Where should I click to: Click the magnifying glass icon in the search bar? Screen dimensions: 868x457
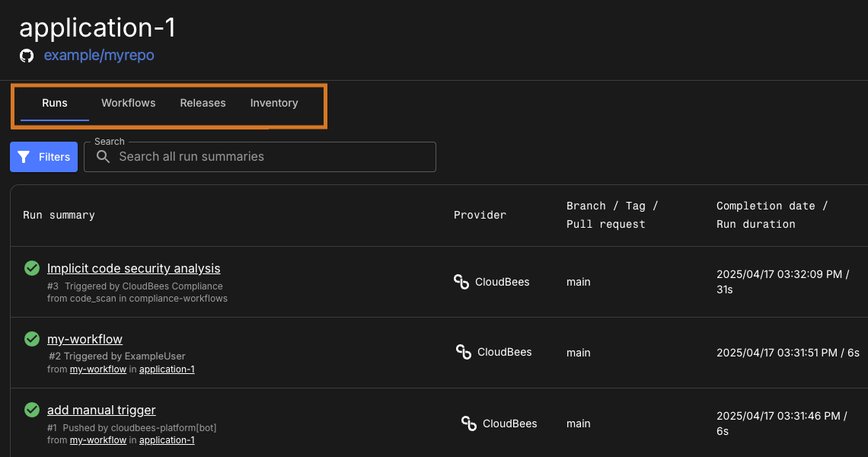(x=103, y=157)
